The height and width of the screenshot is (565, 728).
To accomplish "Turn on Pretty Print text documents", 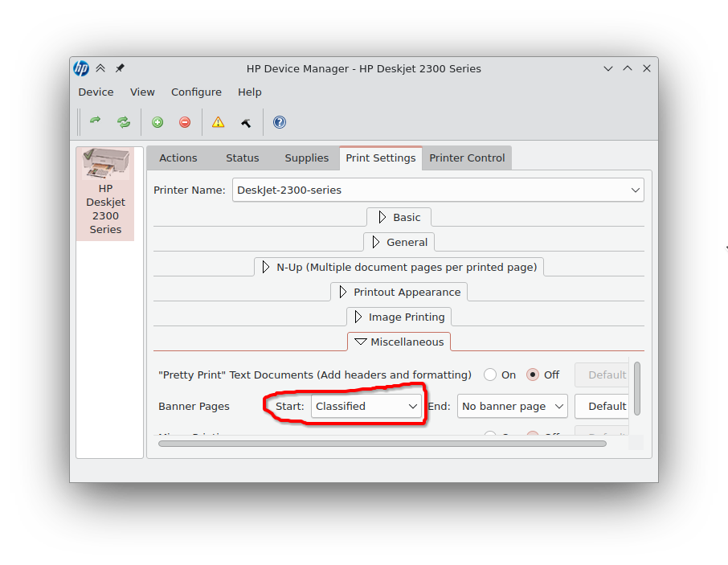I will coord(490,375).
